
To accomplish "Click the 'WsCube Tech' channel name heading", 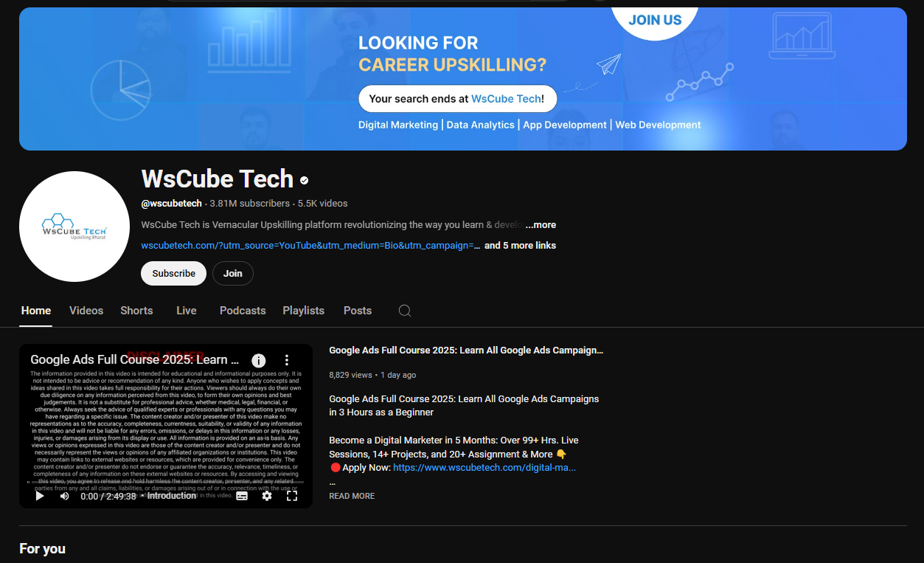I will coord(218,179).
